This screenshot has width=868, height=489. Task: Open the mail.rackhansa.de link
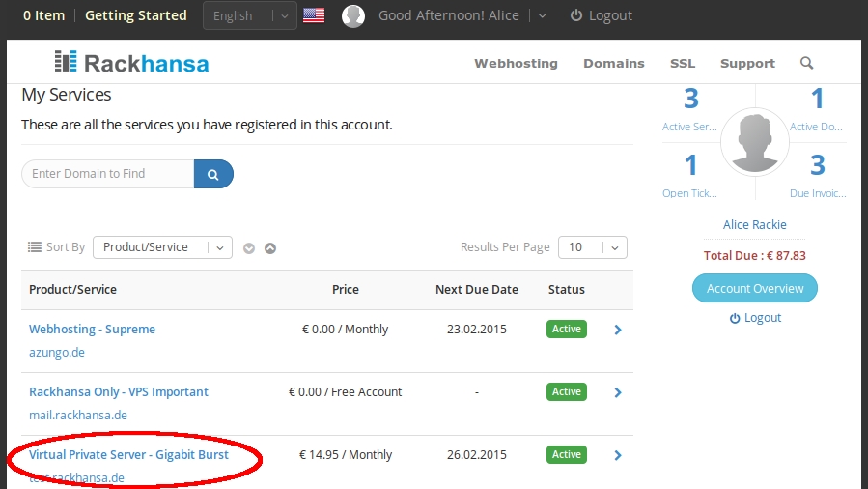point(78,415)
